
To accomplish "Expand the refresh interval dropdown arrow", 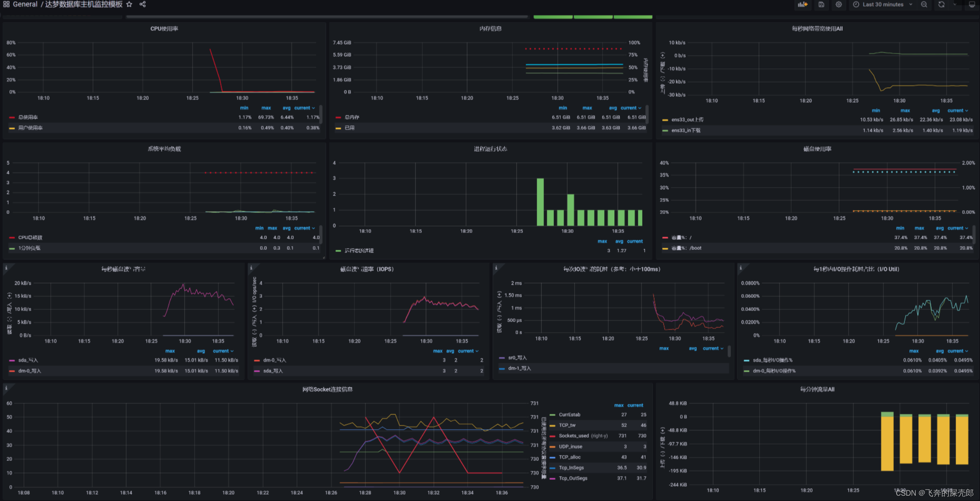I will pyautogui.click(x=955, y=4).
